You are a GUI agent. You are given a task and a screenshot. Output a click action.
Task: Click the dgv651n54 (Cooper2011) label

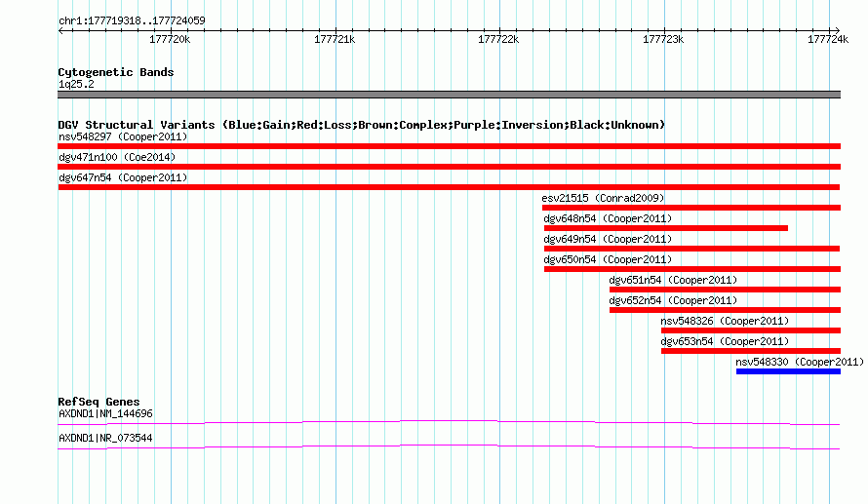(673, 280)
